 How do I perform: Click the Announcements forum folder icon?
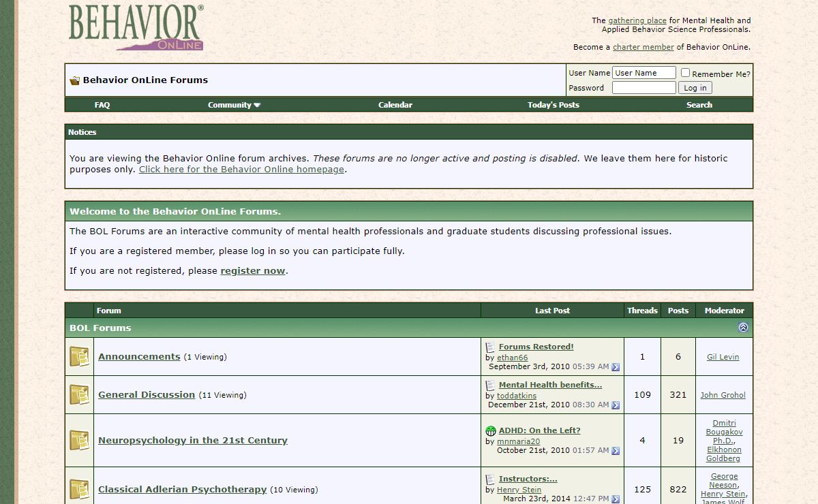coord(79,357)
